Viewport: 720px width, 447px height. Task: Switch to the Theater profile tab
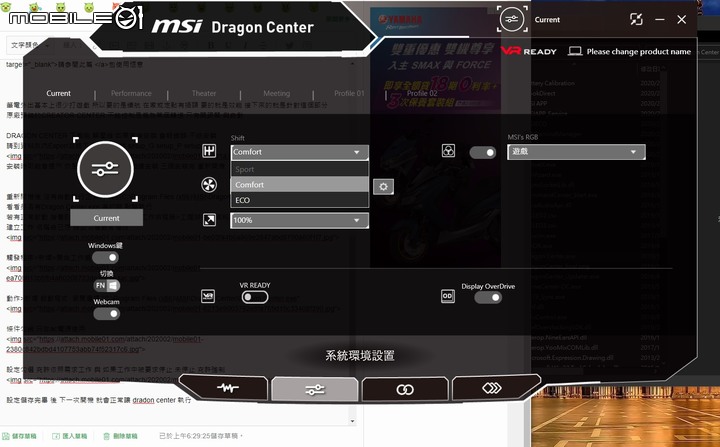(x=204, y=93)
